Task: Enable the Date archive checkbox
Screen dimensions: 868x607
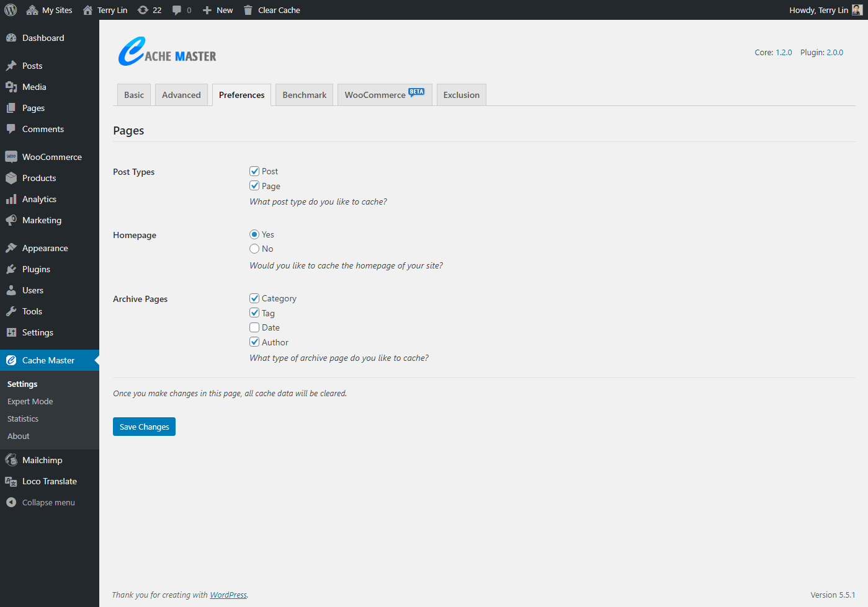Action: point(254,327)
